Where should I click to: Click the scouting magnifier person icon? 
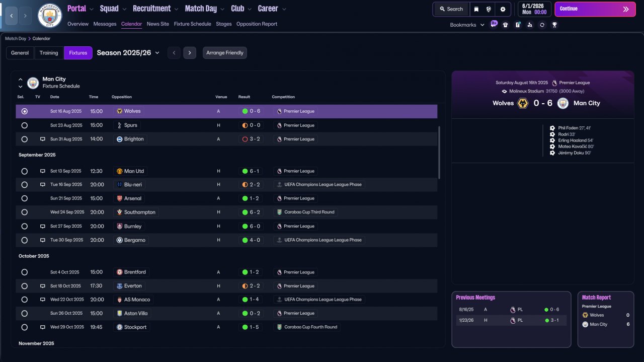click(x=530, y=25)
